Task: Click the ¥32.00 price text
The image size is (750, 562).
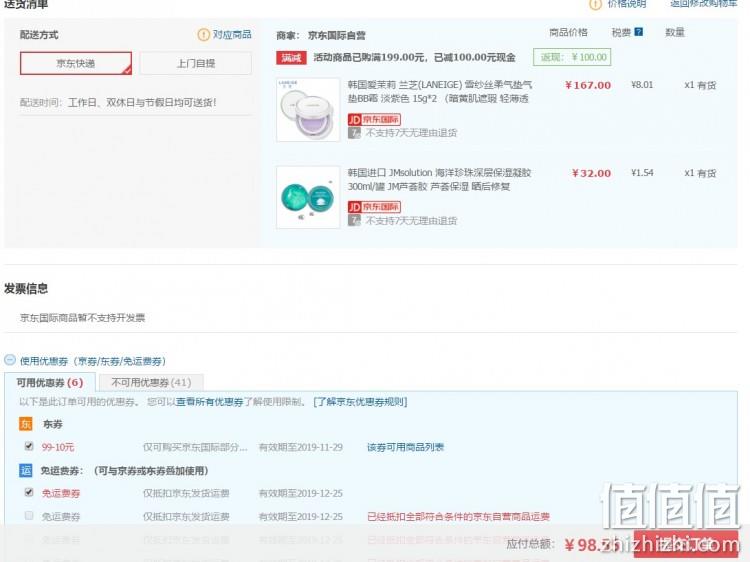Action: (591, 173)
